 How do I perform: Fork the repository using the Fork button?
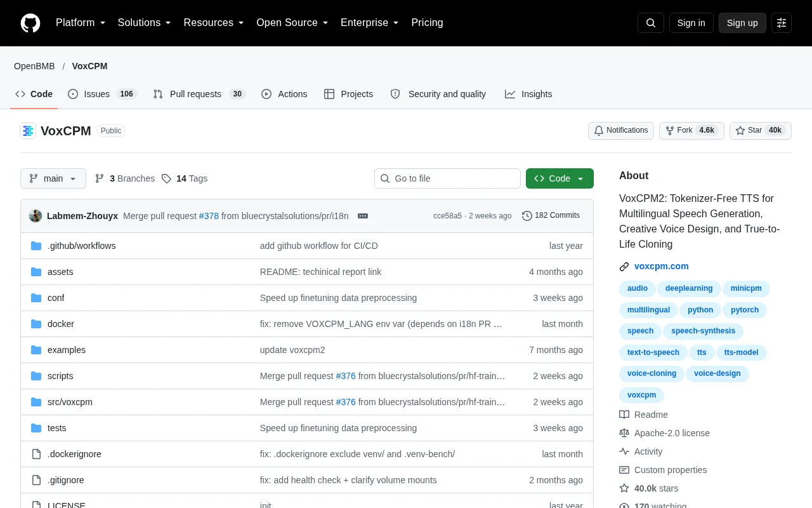(x=691, y=131)
